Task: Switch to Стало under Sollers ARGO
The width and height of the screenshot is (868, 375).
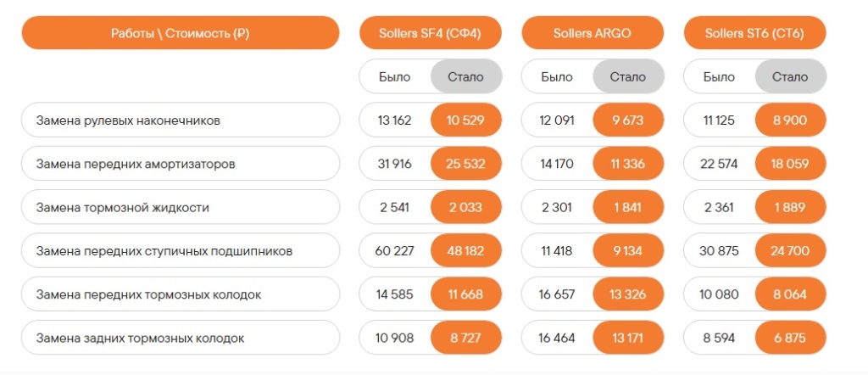Action: click(x=628, y=76)
